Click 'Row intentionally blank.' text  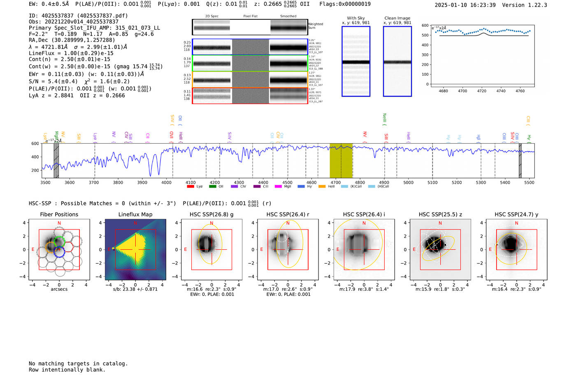[67, 370]
